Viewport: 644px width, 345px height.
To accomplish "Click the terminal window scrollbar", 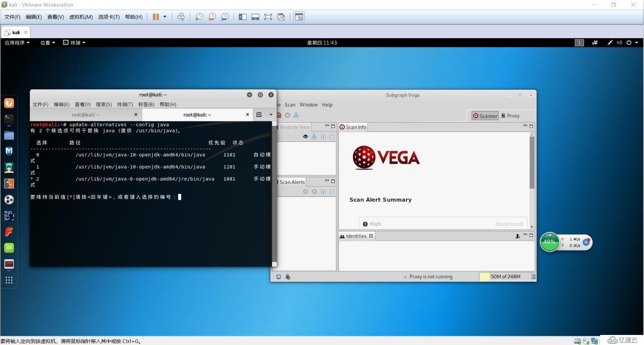I will [275, 193].
